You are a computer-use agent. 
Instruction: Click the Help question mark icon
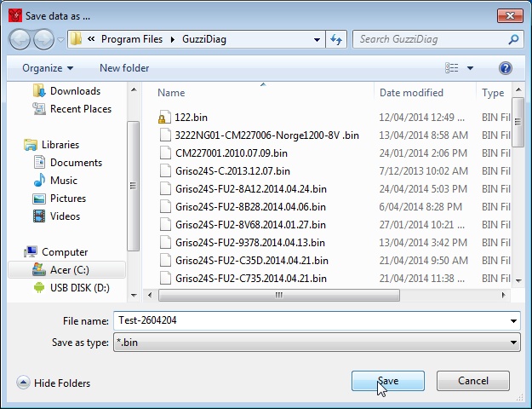(506, 68)
